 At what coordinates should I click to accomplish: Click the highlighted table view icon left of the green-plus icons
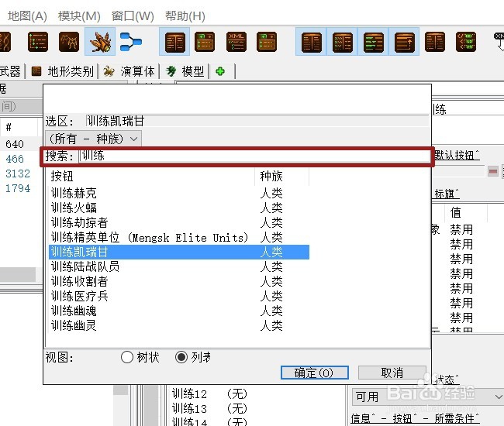[x=175, y=42]
